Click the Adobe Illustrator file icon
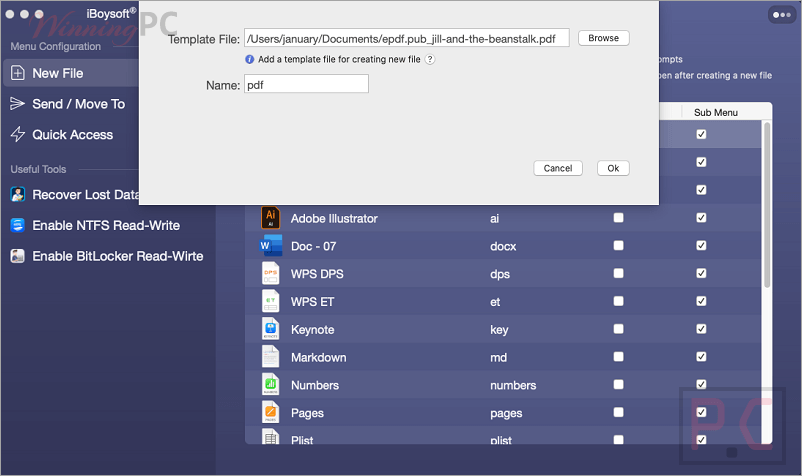 (271, 218)
